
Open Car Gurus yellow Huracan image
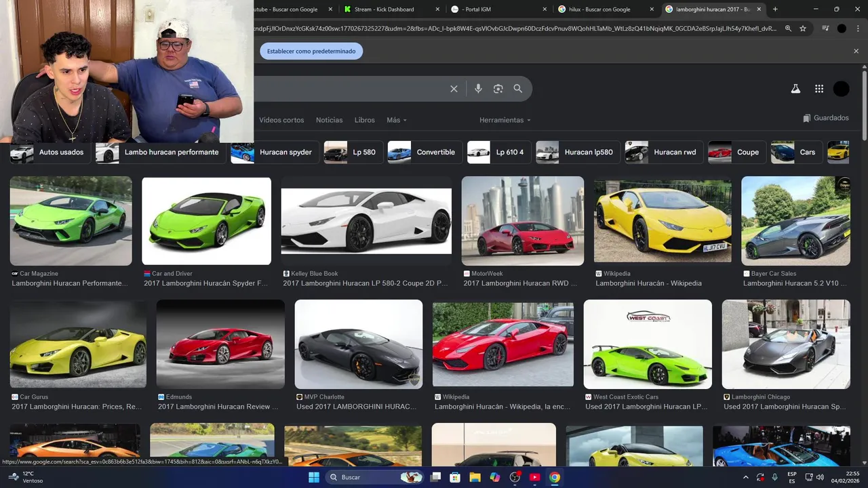click(78, 344)
